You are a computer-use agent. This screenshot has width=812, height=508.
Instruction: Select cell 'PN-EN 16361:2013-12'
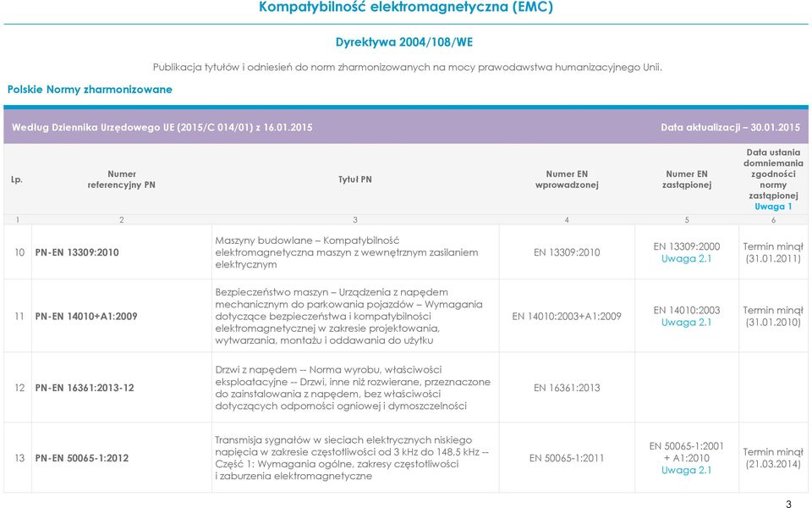coord(85,388)
